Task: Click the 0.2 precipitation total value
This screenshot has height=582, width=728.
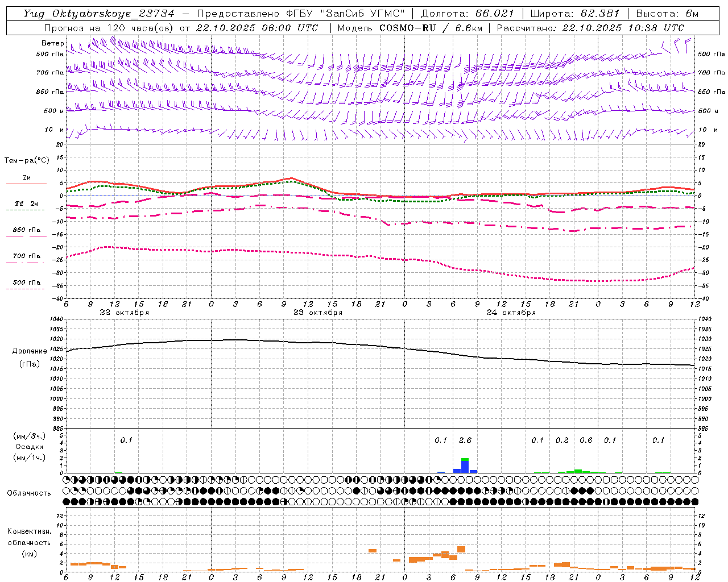Action: (x=561, y=440)
